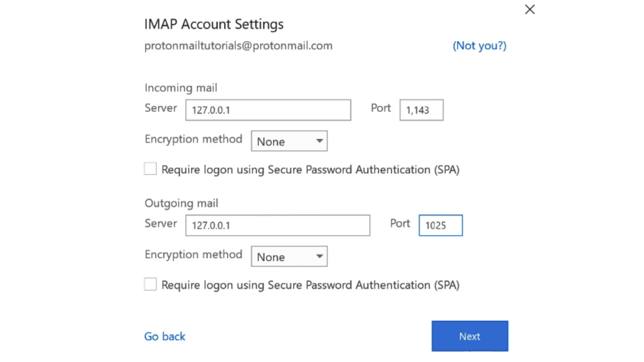Click the outgoing mail SPA label text
Image resolution: width=644 pixels, height=362 pixels.
[310, 285]
